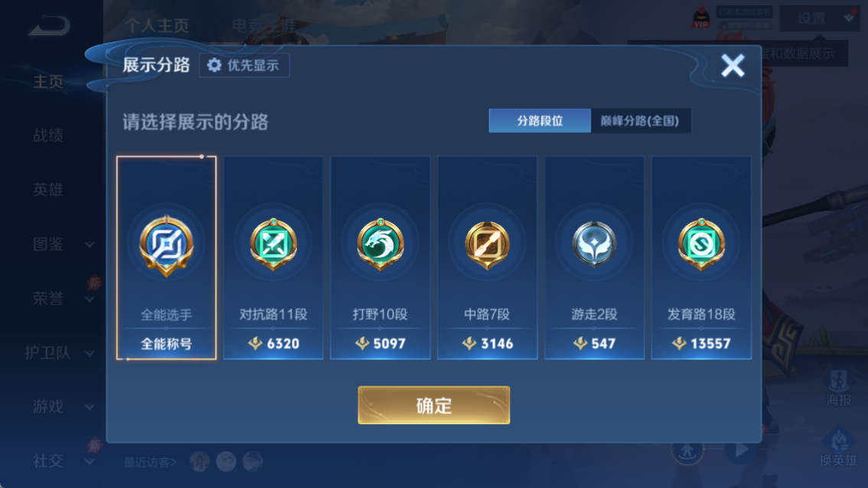Open the 英雄 sidebar tab
868x488 pixels.
tap(48, 190)
